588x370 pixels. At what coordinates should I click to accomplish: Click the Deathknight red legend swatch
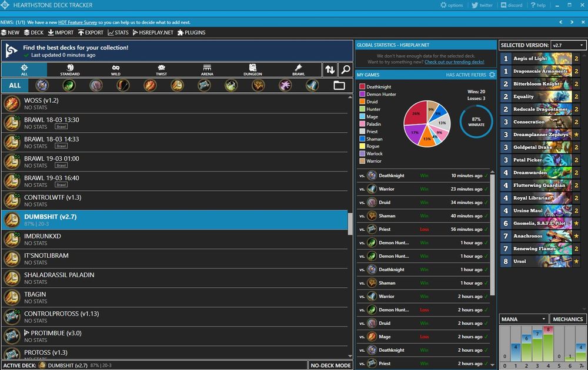click(x=362, y=86)
